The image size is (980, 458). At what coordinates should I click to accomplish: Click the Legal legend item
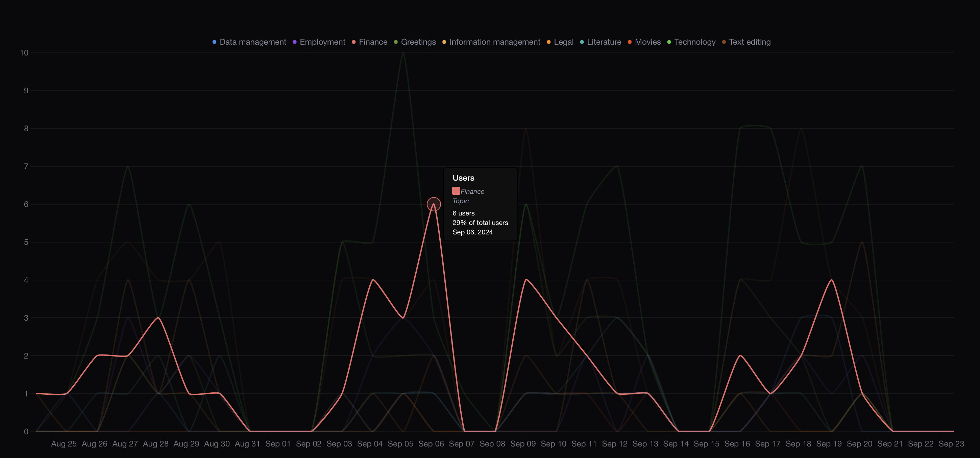pyautogui.click(x=563, y=42)
